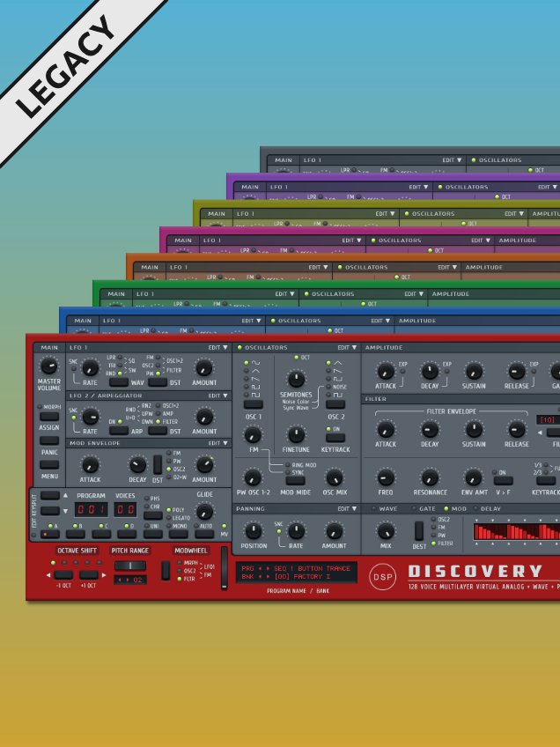Switch to next bank with BNK right arrow
Image resolution: width=560 pixels, height=747 pixels.
pyautogui.click(x=268, y=577)
